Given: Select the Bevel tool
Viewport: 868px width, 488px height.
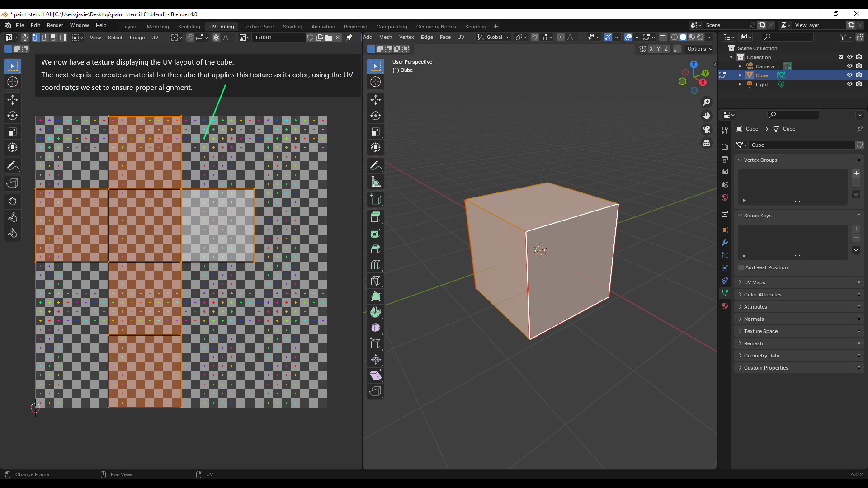Looking at the screenshot, I should (376, 249).
